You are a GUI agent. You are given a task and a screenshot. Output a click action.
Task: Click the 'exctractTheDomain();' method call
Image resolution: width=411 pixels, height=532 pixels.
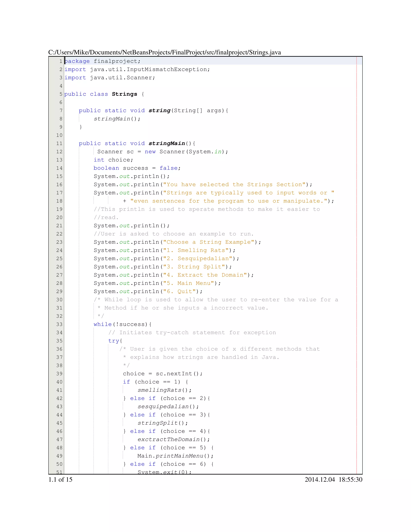pos(173,439)
